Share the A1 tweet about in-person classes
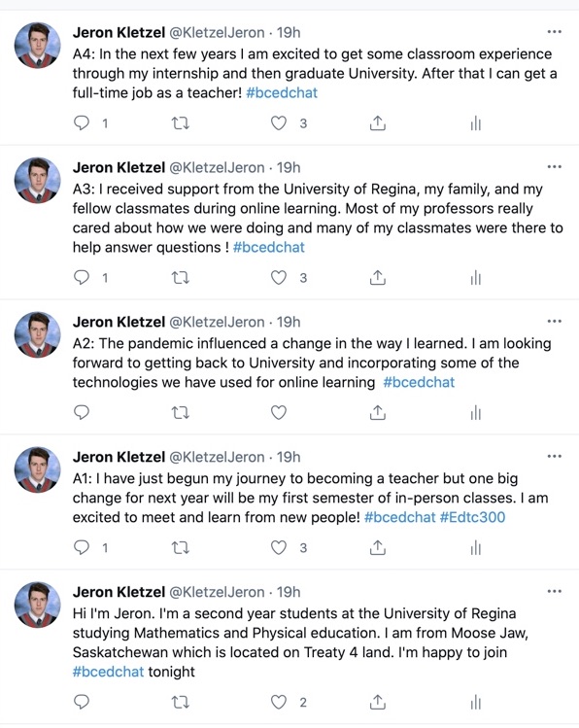Image resolution: width=579 pixels, height=728 pixels. click(378, 548)
